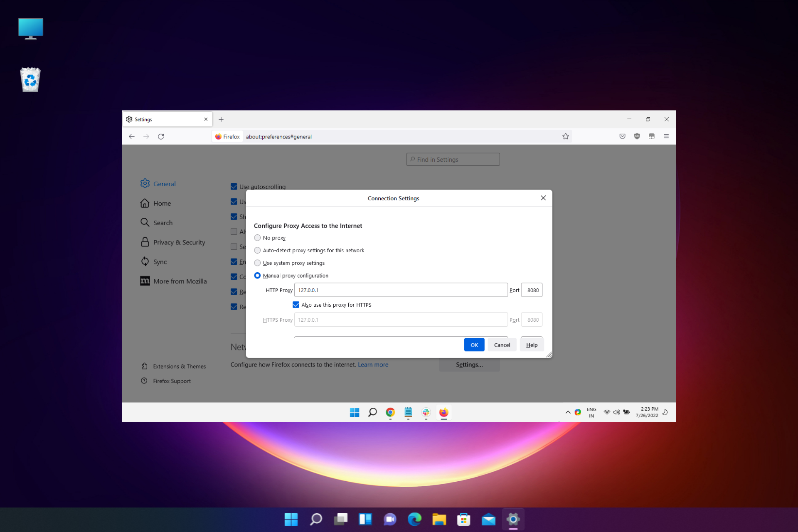Click Cancel in Connection Settings
This screenshot has width=798, height=532.
[502, 345]
